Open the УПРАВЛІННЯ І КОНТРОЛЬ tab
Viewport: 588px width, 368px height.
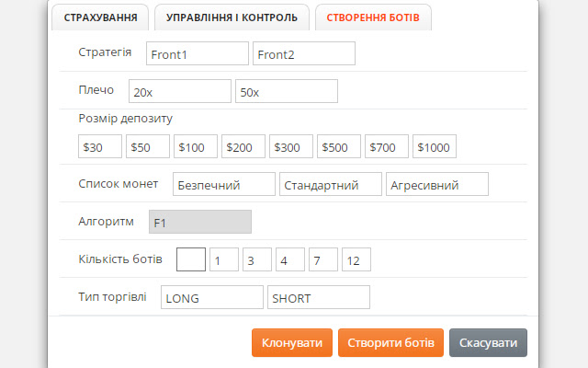pos(232,17)
